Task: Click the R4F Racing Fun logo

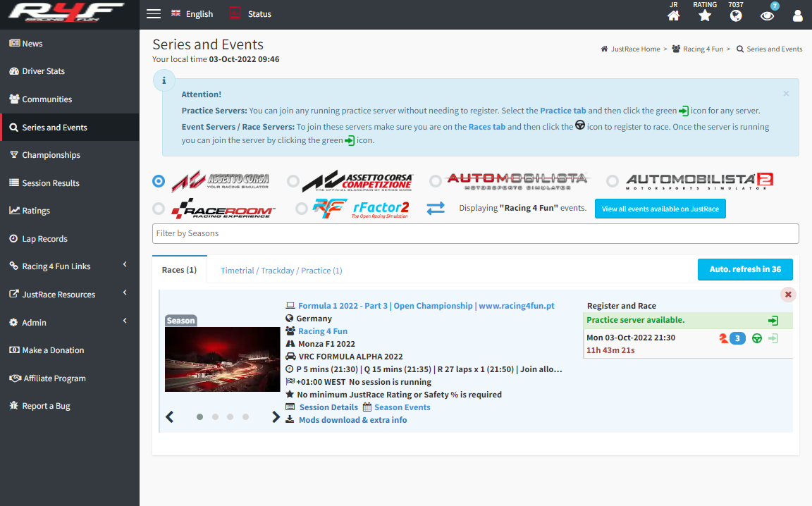Action: tap(66, 13)
